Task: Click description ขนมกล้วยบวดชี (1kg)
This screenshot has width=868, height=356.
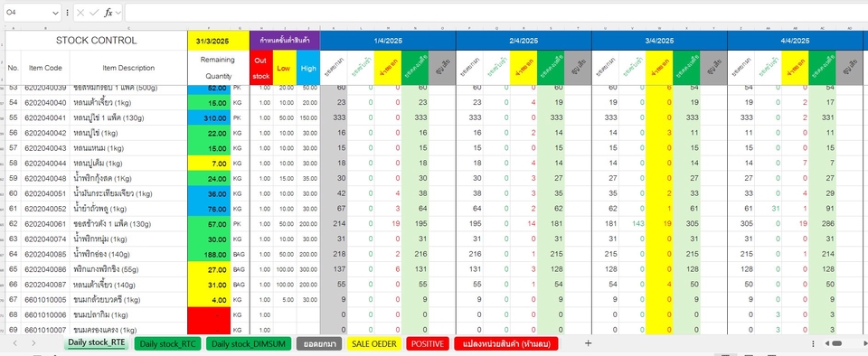Action: pos(107,300)
